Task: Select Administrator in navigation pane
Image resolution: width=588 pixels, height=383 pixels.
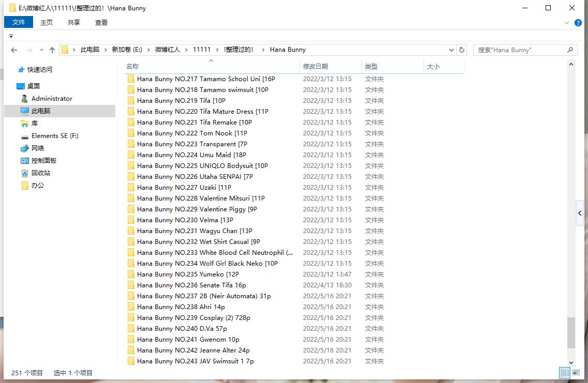Action: tap(52, 99)
